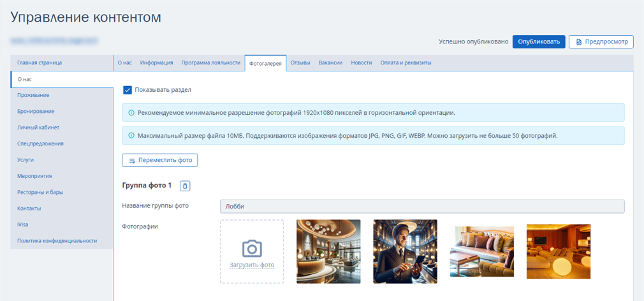The height and width of the screenshot is (301, 644).
Task: Click info icon beside the 1920x1080 resolution note
Action: (x=131, y=112)
